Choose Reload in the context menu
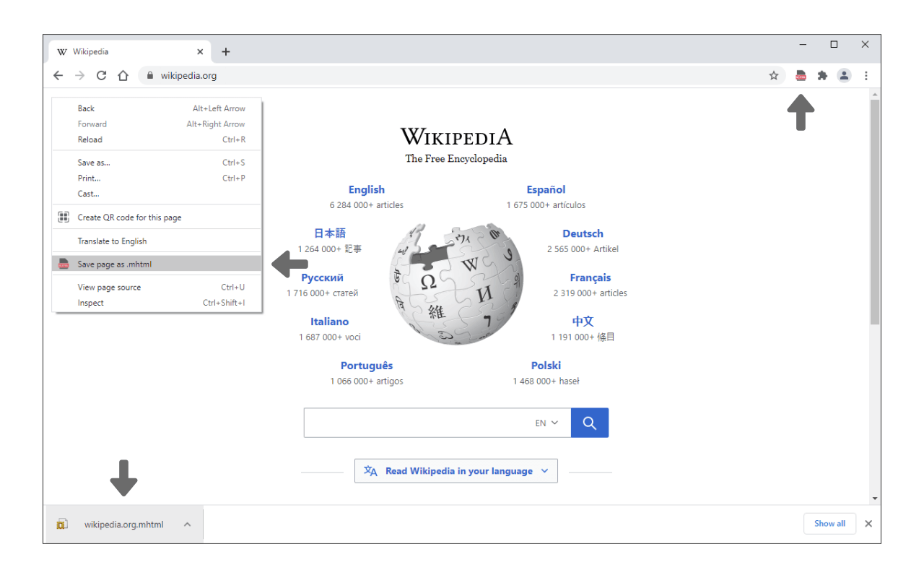Viewport: 924px width, 578px height. [157, 139]
